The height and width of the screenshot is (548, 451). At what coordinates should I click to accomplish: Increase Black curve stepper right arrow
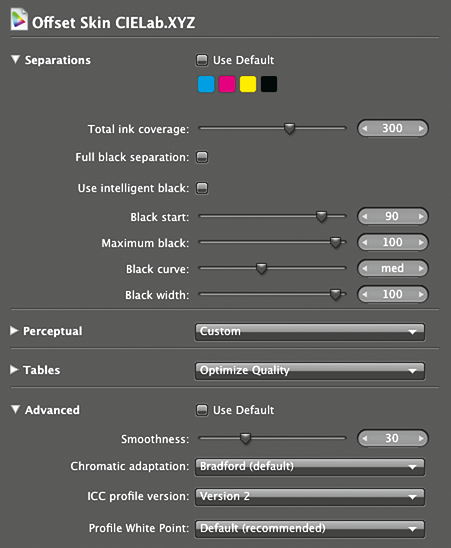(x=421, y=268)
